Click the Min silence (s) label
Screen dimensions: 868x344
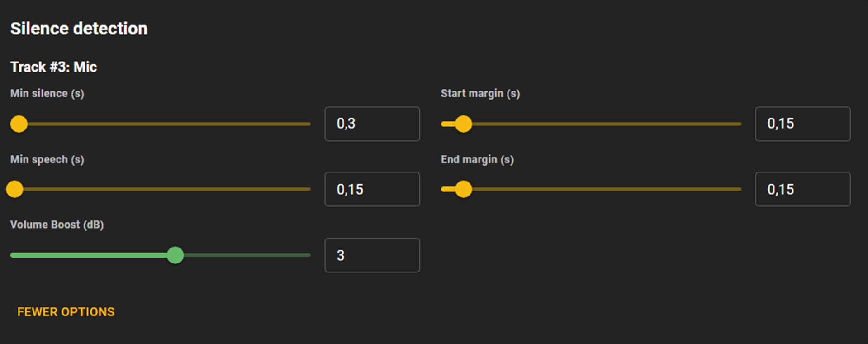click(x=47, y=93)
